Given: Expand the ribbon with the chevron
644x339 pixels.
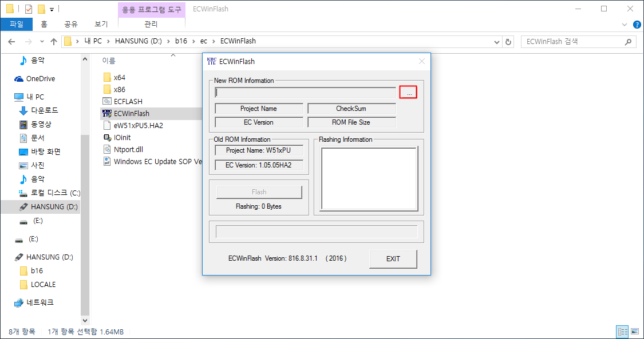Looking at the screenshot, I should (625, 25).
